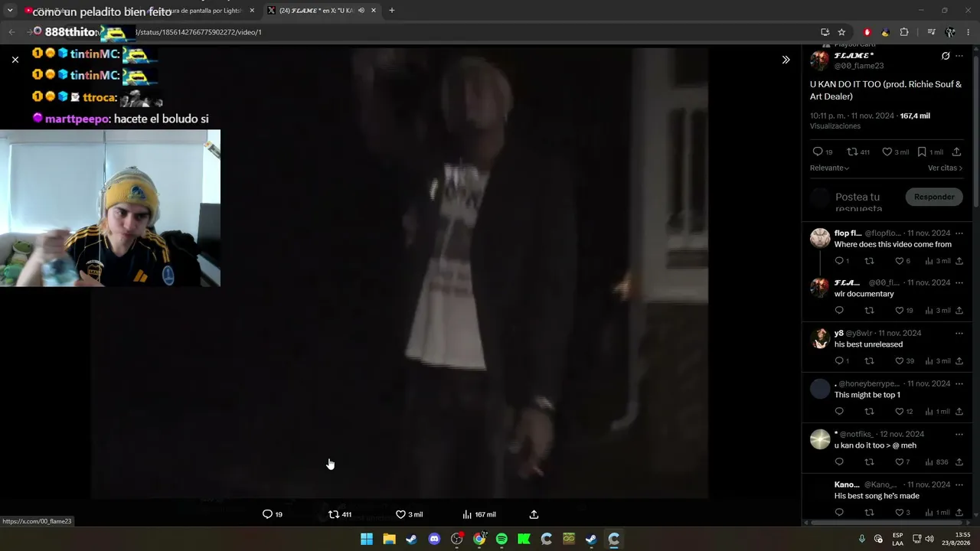Open more options on FLAME's main tweet
The image size is (980, 551).
pyautogui.click(x=959, y=56)
